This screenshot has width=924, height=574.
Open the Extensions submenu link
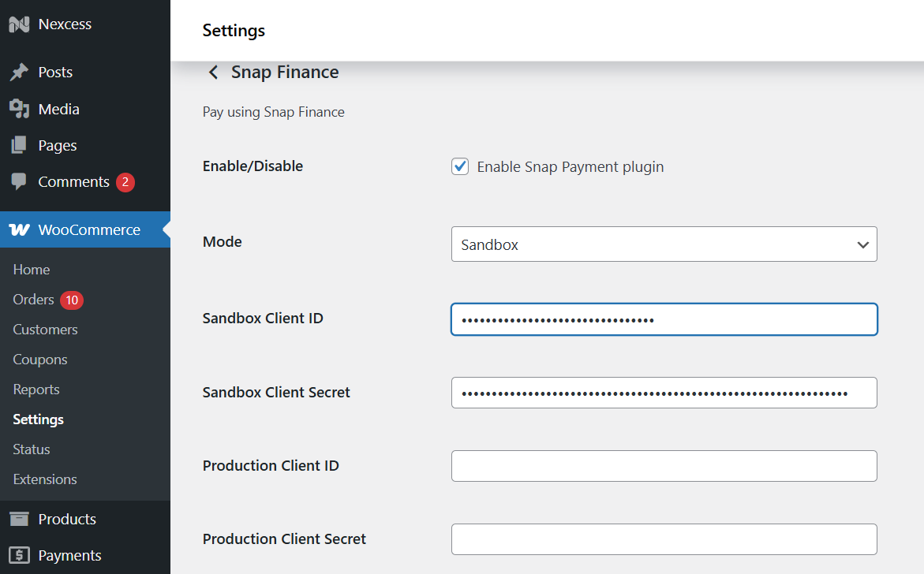click(45, 479)
